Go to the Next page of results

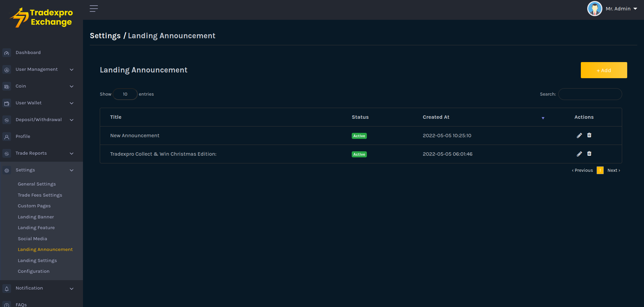point(613,170)
